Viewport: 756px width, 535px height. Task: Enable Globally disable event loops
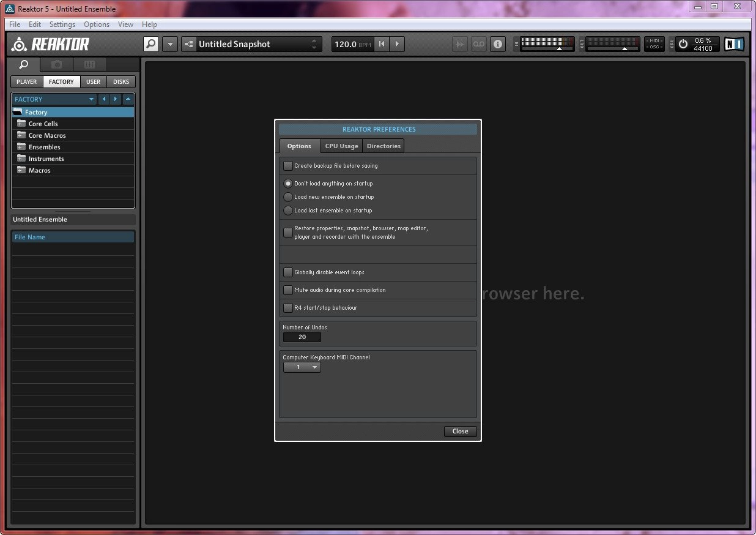288,272
